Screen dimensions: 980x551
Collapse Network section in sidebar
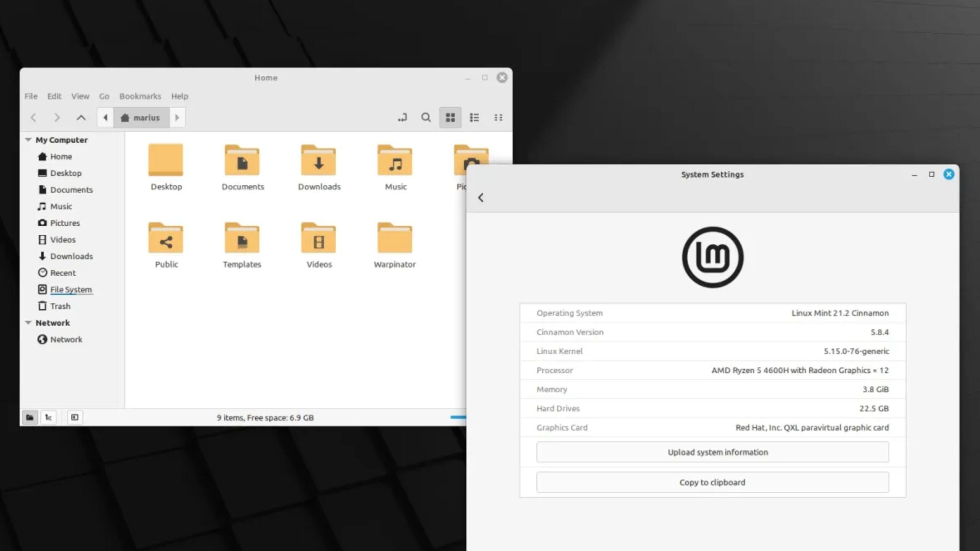click(x=28, y=323)
